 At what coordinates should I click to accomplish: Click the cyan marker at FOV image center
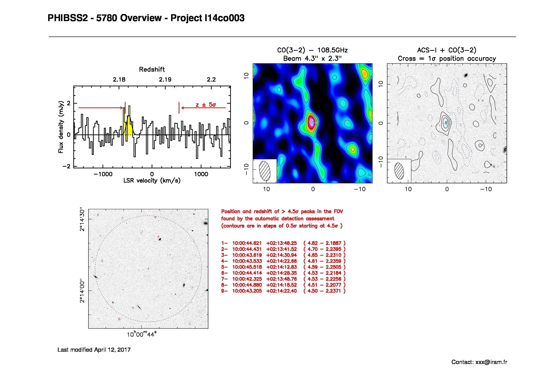(148, 269)
